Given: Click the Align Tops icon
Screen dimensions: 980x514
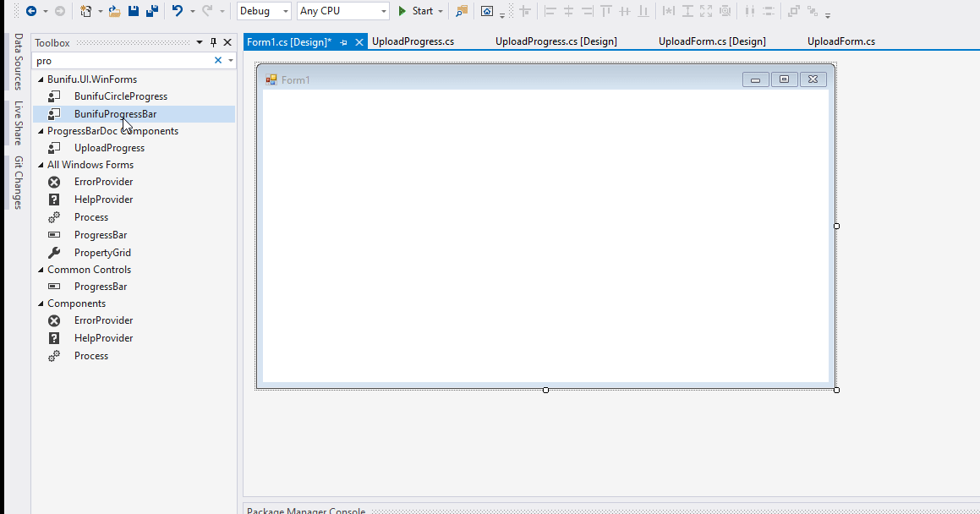Looking at the screenshot, I should point(606,11).
